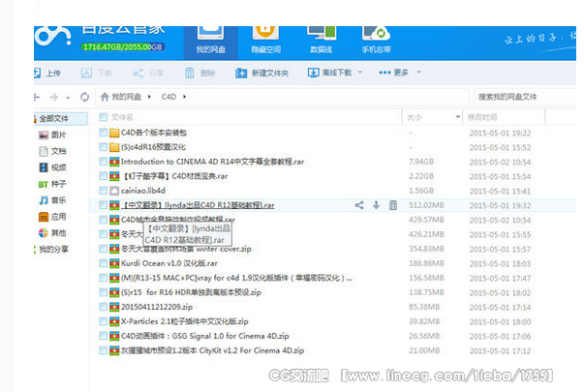Open the 音乐 music category
The image size is (584, 392).
click(52, 200)
